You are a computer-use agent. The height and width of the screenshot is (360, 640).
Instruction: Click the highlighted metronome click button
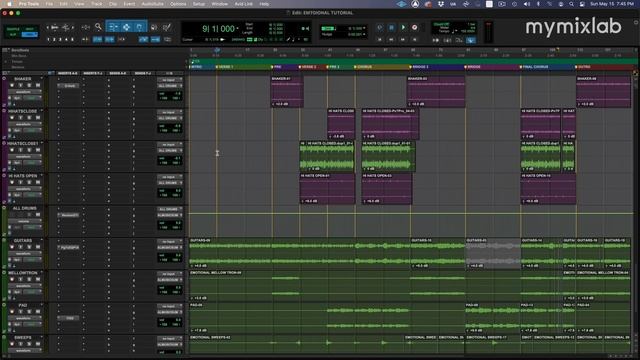[x=471, y=40]
